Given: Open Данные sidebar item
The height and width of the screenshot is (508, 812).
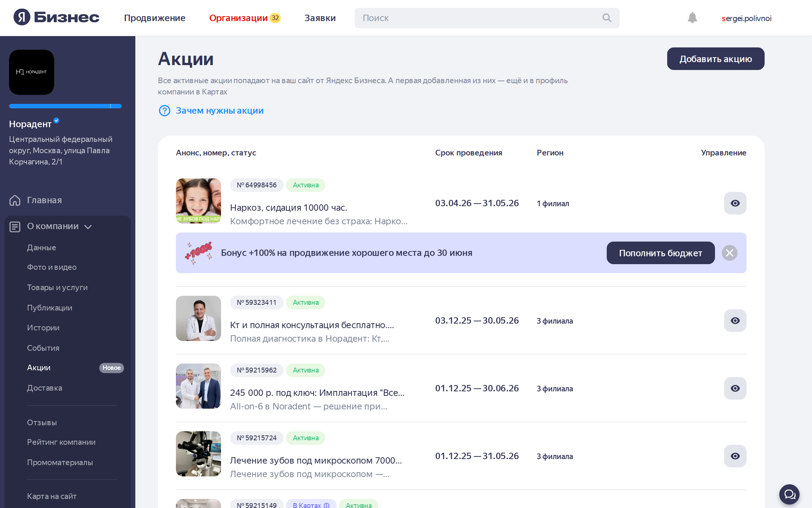Looking at the screenshot, I should pyautogui.click(x=41, y=248).
